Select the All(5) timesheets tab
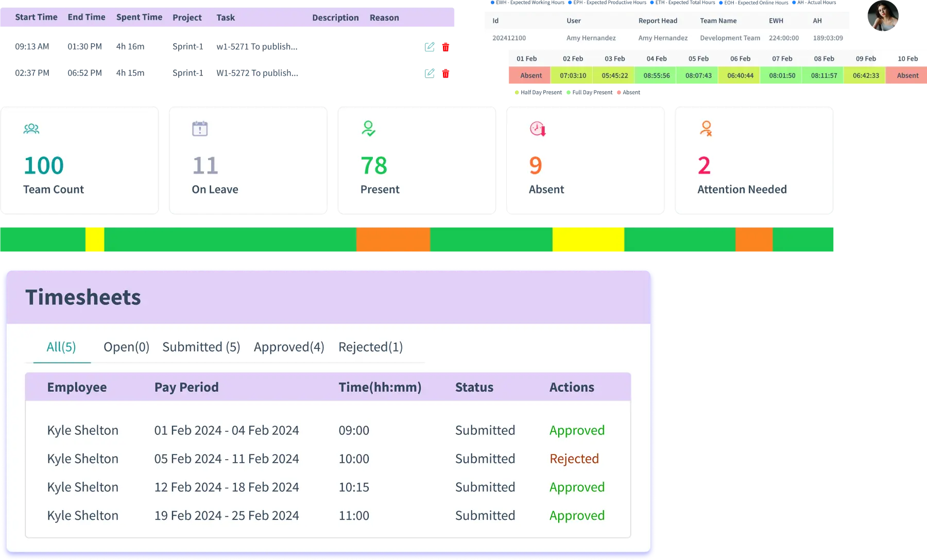This screenshot has width=927, height=560. coord(61,347)
